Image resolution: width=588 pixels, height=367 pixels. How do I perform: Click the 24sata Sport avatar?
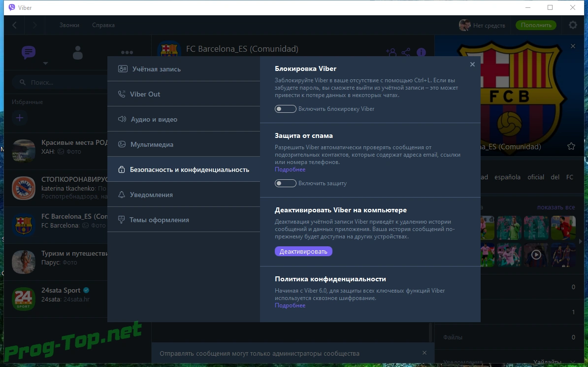click(24, 299)
